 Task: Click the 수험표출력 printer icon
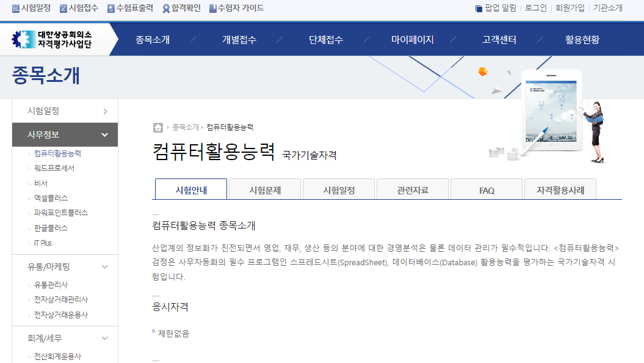pos(111,8)
